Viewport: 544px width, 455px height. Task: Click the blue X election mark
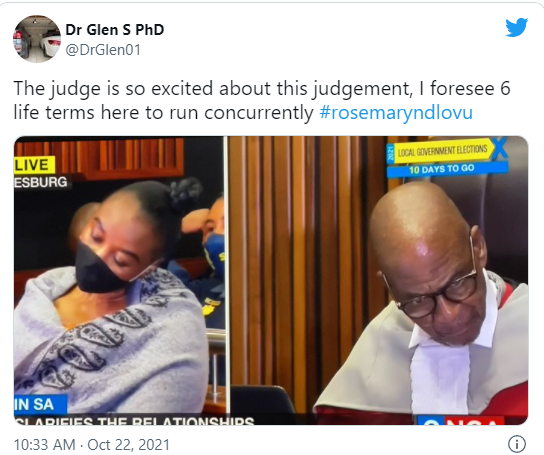click(500, 148)
